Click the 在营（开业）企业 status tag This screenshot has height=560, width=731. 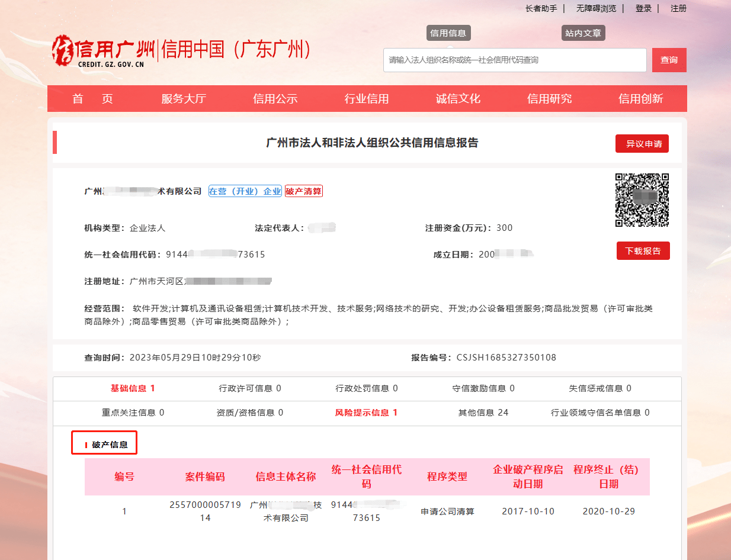tap(245, 191)
